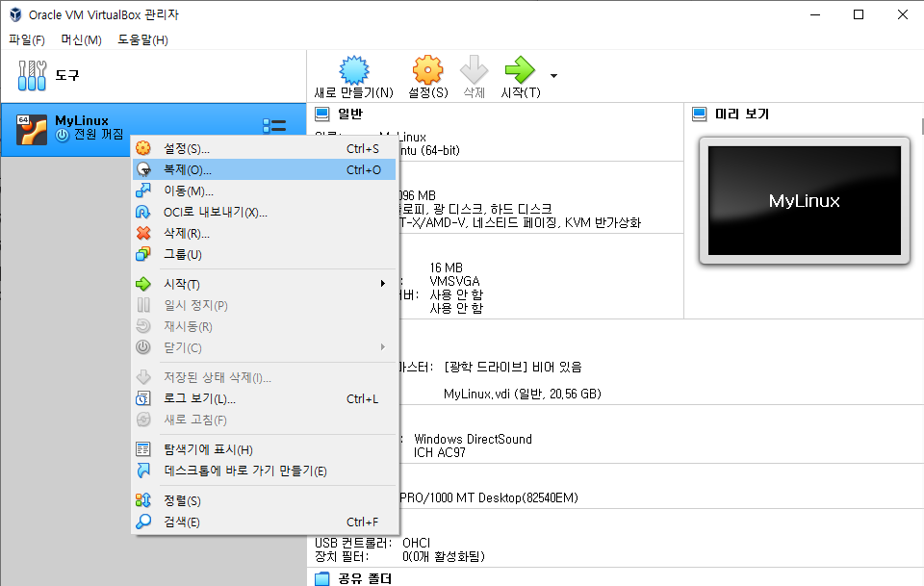Open the File (파일) menu
Image resolution: width=924 pixels, height=586 pixels.
tap(27, 40)
